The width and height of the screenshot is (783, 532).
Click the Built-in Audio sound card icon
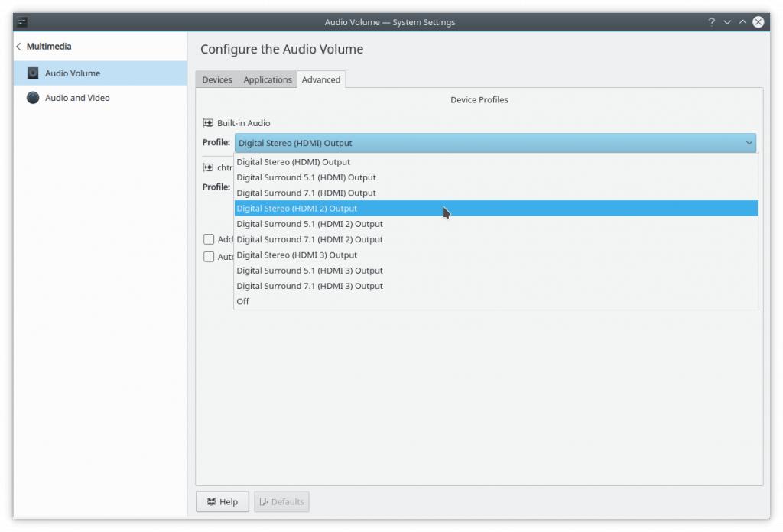tap(208, 123)
